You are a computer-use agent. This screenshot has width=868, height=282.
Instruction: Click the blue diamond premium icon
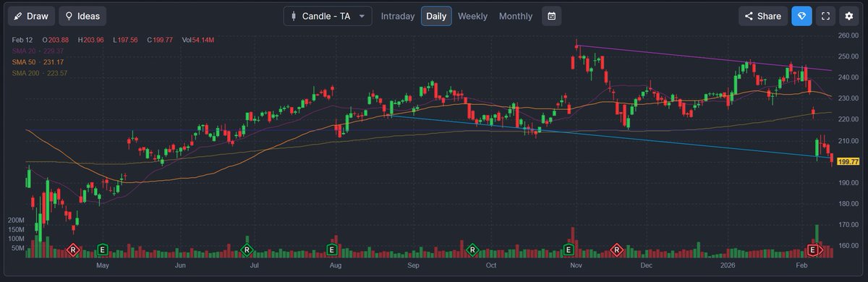(801, 16)
